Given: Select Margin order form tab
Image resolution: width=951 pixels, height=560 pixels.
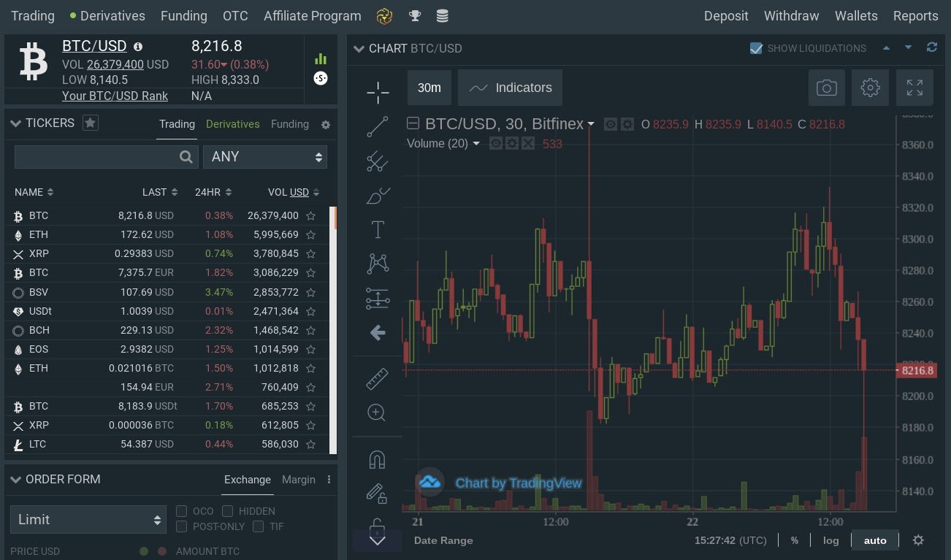Looking at the screenshot, I should point(299,480).
